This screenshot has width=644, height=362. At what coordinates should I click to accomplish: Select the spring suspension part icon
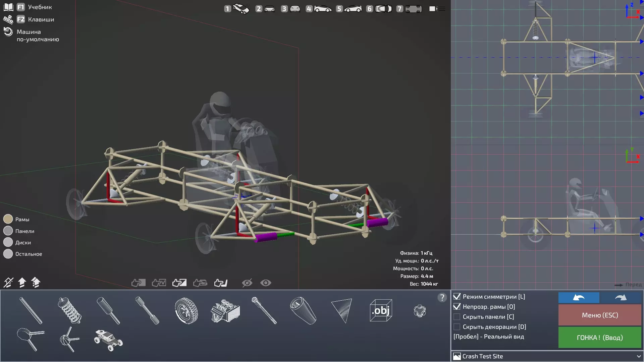(69, 310)
